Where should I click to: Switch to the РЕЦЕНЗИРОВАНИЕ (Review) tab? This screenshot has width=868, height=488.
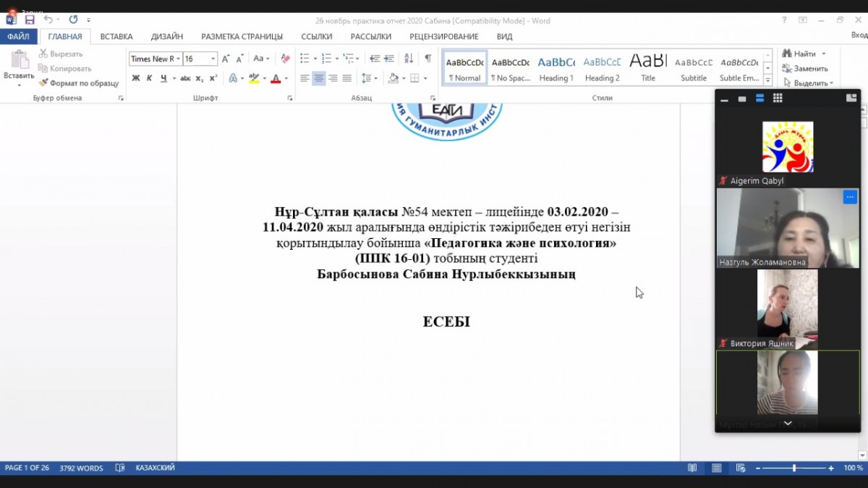443,36
